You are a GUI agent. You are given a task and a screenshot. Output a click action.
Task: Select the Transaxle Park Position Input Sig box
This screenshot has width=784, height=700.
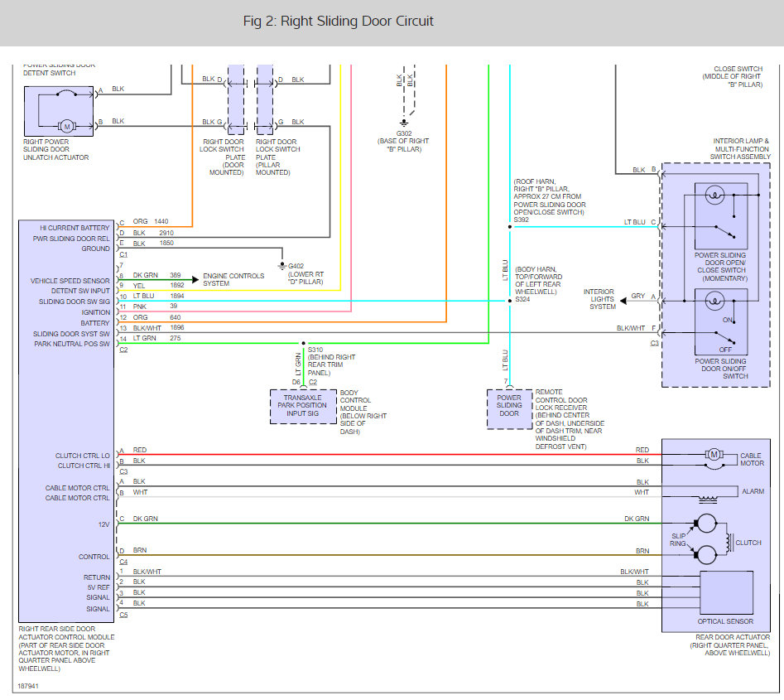point(303,406)
